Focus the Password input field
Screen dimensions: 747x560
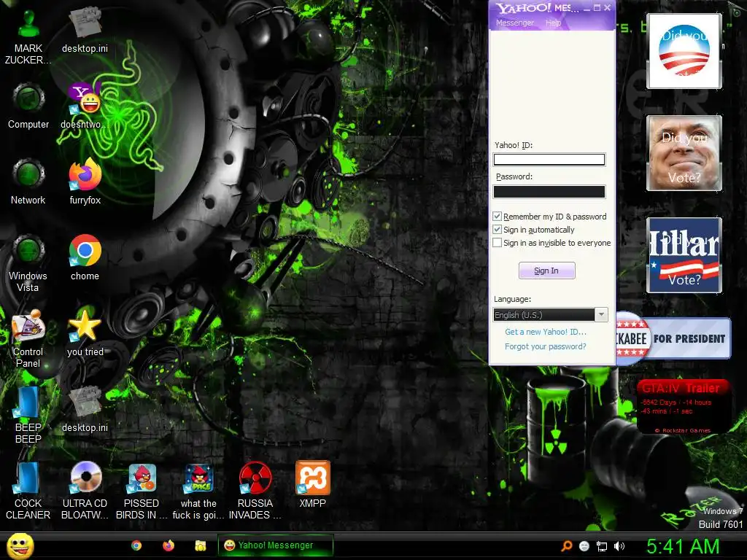pyautogui.click(x=549, y=192)
